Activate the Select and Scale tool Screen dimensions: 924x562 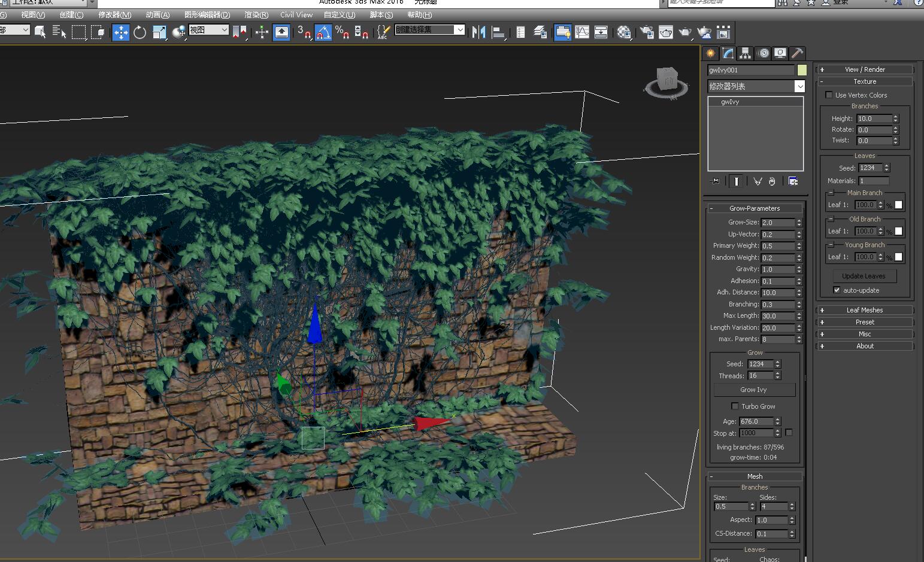[159, 32]
